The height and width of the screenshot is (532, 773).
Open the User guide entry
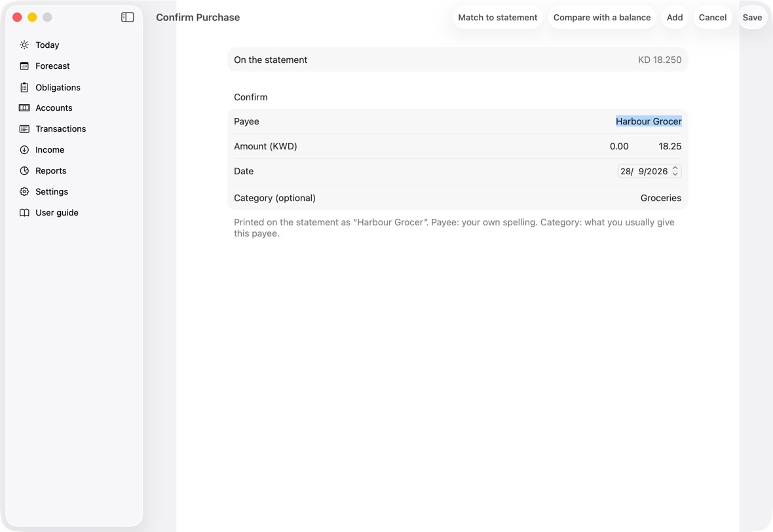click(57, 212)
